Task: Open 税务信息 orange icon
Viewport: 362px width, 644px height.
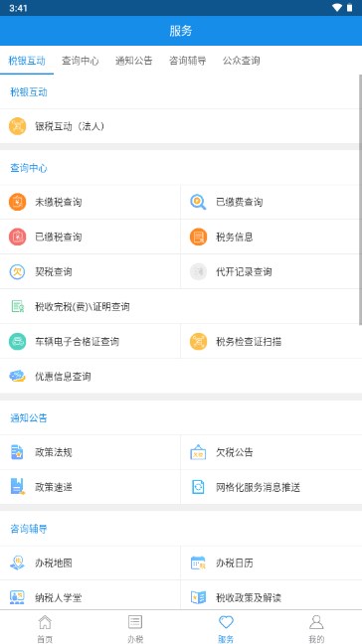Action: (x=198, y=237)
